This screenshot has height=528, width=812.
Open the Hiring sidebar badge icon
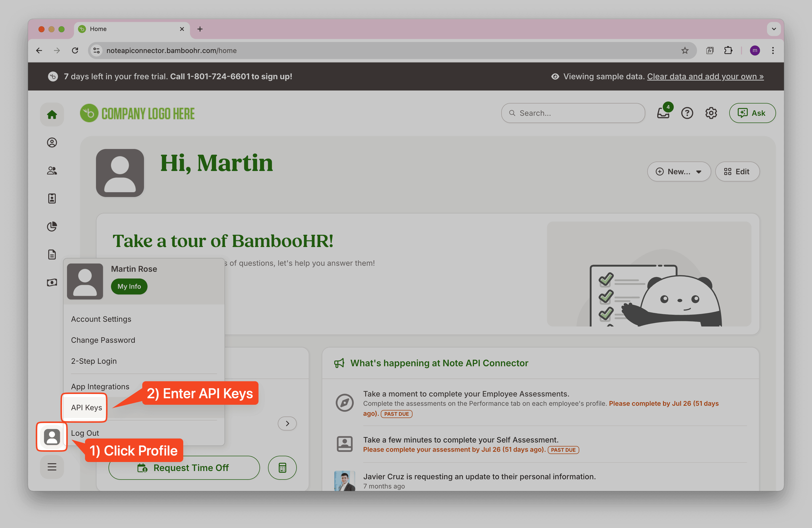(52, 198)
